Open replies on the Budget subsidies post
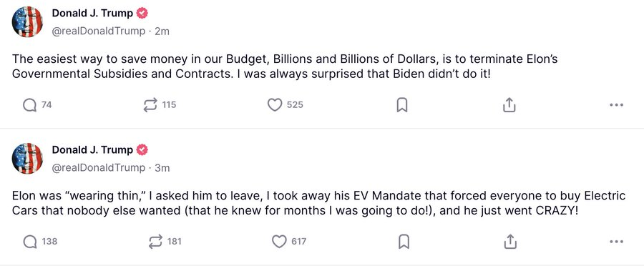Image resolution: width=644 pixels, height=266 pixels. coord(37,105)
